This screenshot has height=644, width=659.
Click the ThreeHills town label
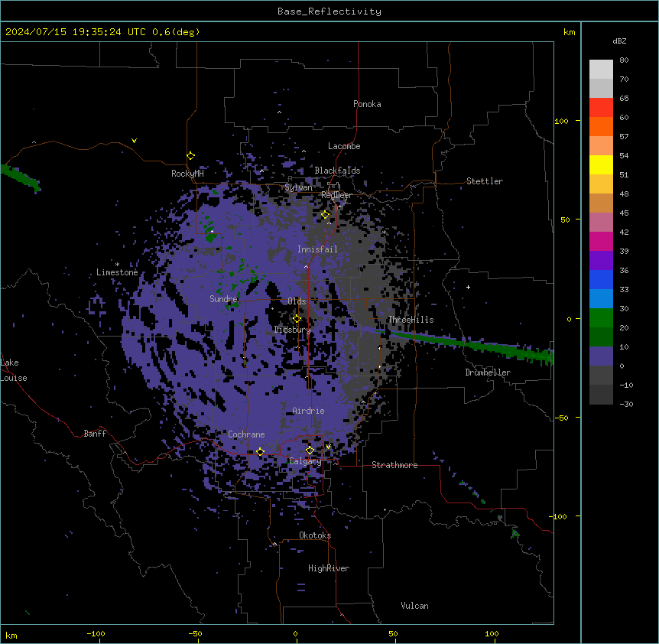click(x=411, y=320)
